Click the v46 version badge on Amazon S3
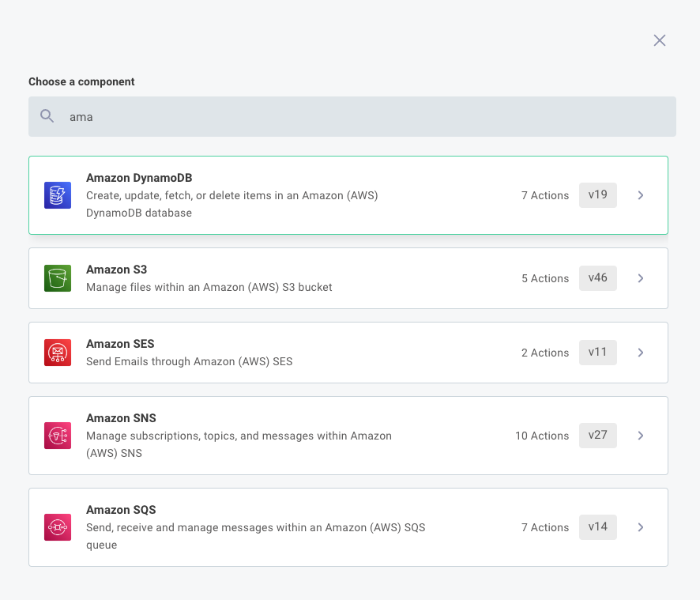The height and width of the screenshot is (600, 700). pyautogui.click(x=598, y=278)
